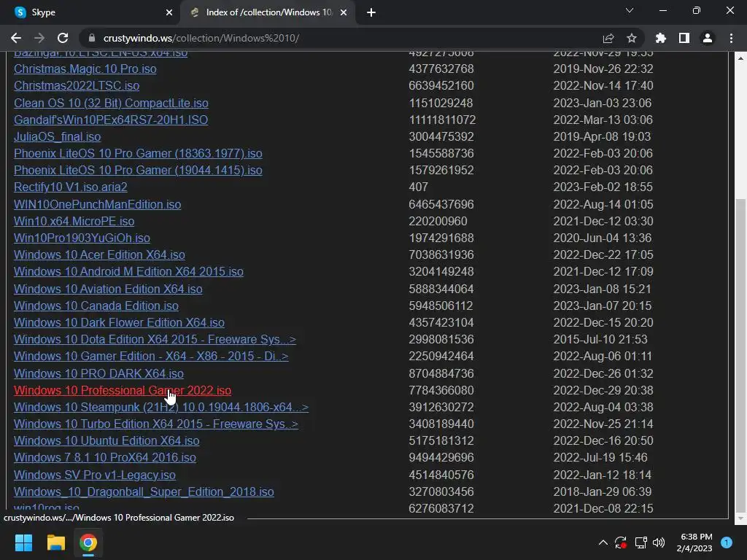747x560 pixels.
Task: Select the size value 407
Action: [x=418, y=187]
